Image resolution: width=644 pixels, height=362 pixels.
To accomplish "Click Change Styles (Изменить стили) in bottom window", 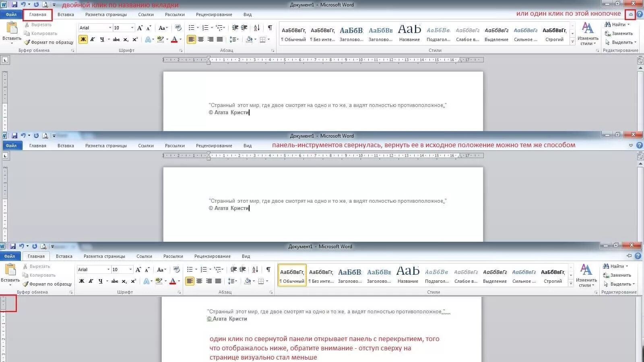I will pos(586,276).
